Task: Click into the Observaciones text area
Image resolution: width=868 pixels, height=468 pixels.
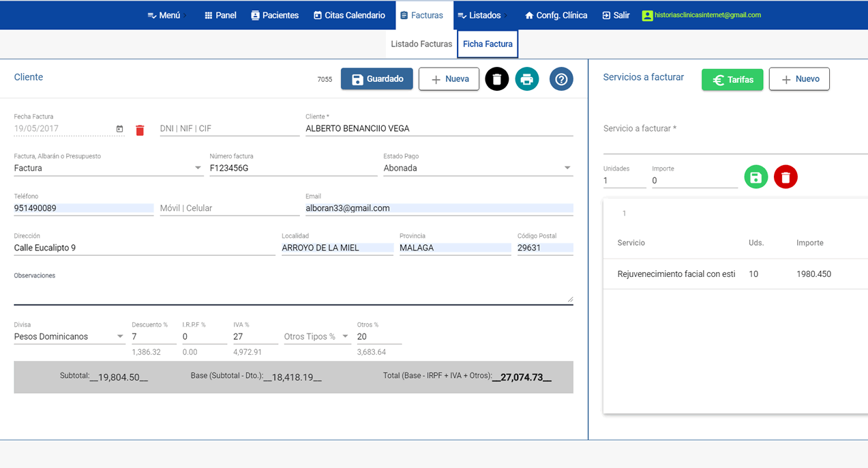Action: (293, 293)
